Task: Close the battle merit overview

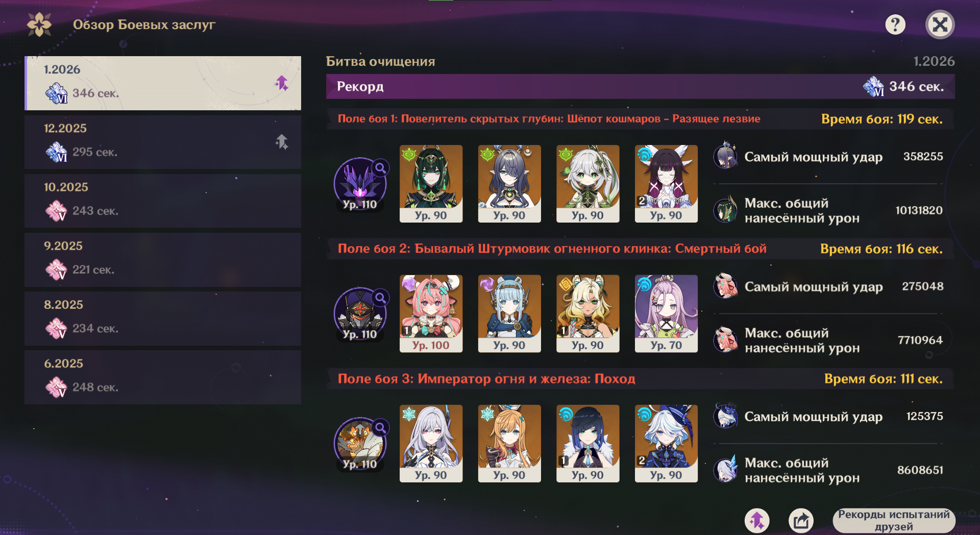Action: (940, 25)
